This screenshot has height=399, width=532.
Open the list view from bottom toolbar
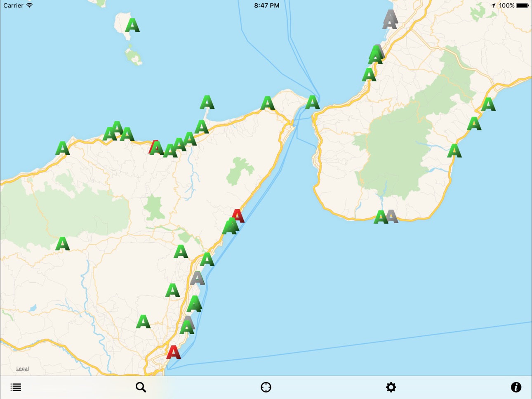pos(16,387)
